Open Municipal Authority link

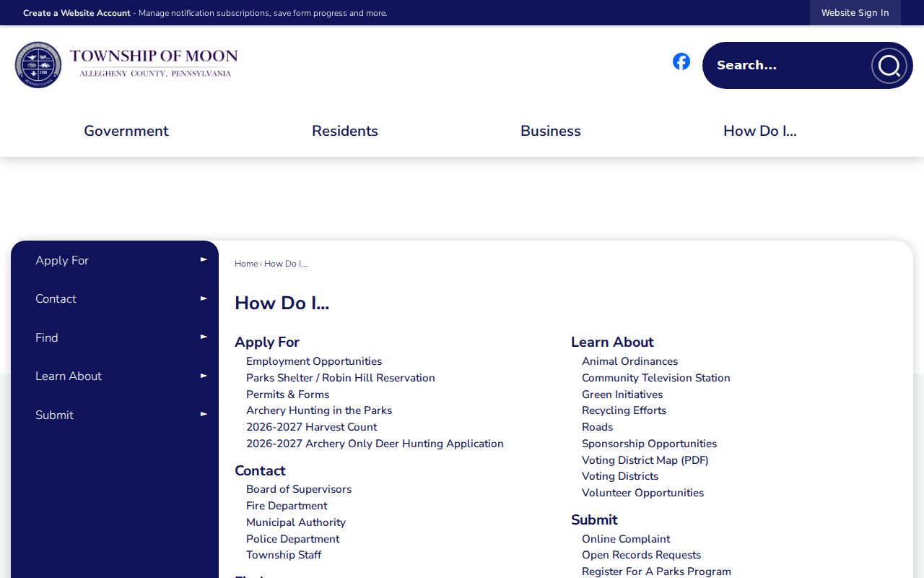[x=296, y=522]
